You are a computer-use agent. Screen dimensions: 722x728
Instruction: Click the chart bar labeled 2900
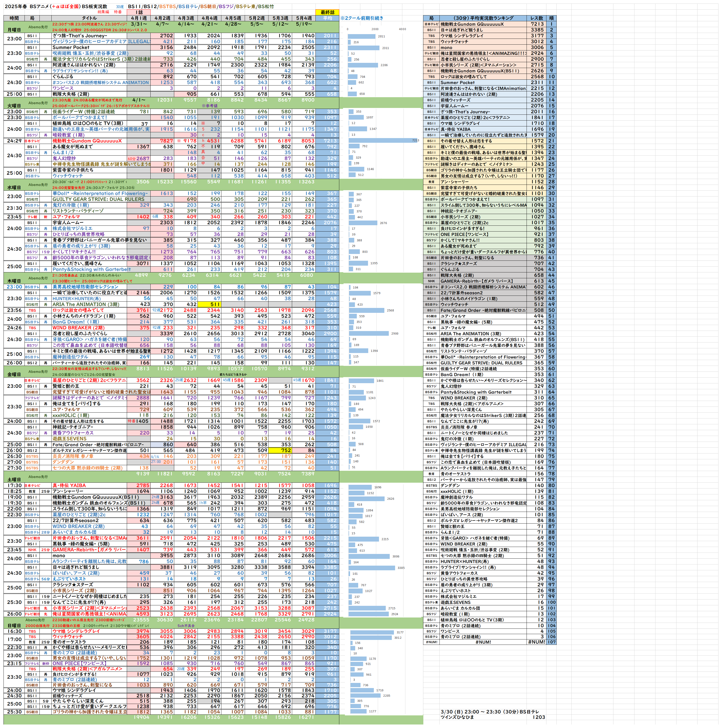tap(369, 333)
